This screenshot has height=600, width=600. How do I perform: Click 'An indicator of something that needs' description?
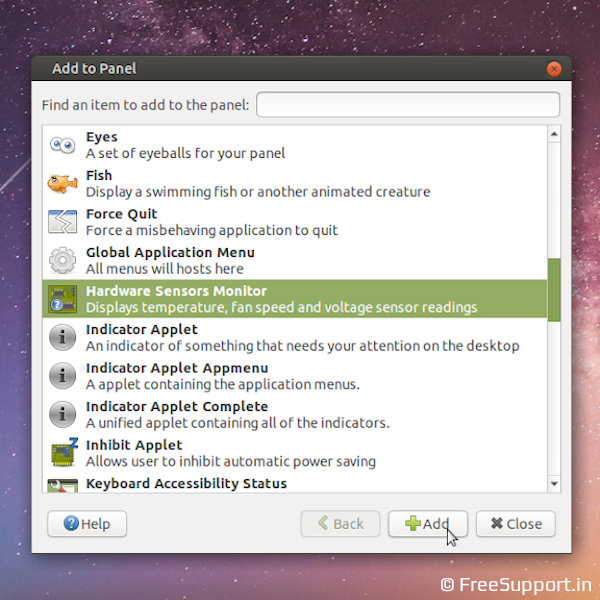tap(302, 346)
